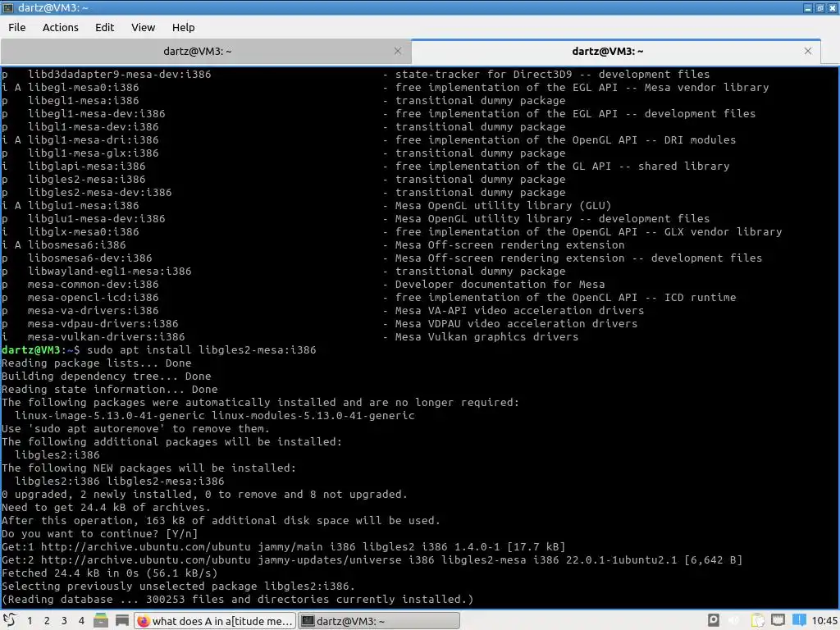The image size is (840, 630).
Task: Click the libosmesa6:i386 package name
Action: (77, 244)
